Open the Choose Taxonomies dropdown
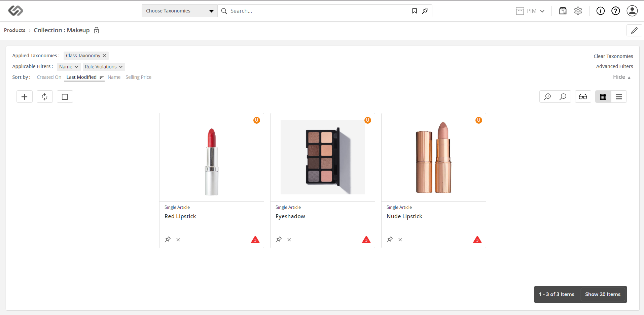The height and width of the screenshot is (315, 644). (x=180, y=11)
